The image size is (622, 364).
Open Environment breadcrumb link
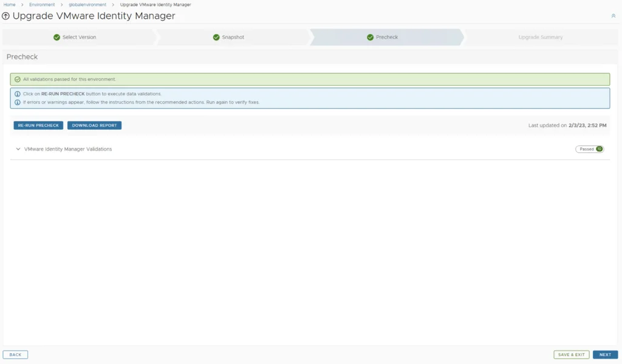42,5
